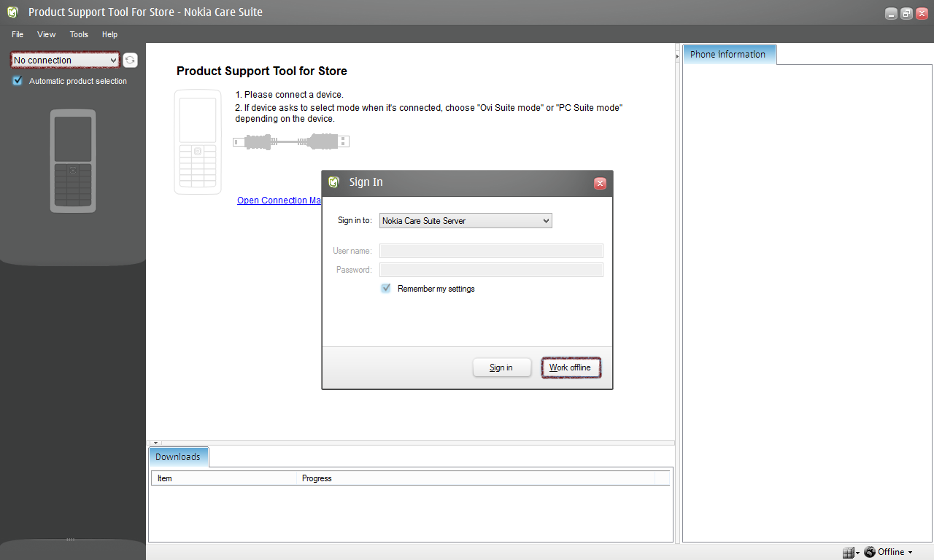Image resolution: width=934 pixels, height=560 pixels.
Task: Toggle Automatic product selection checkbox
Action: pyautogui.click(x=18, y=81)
